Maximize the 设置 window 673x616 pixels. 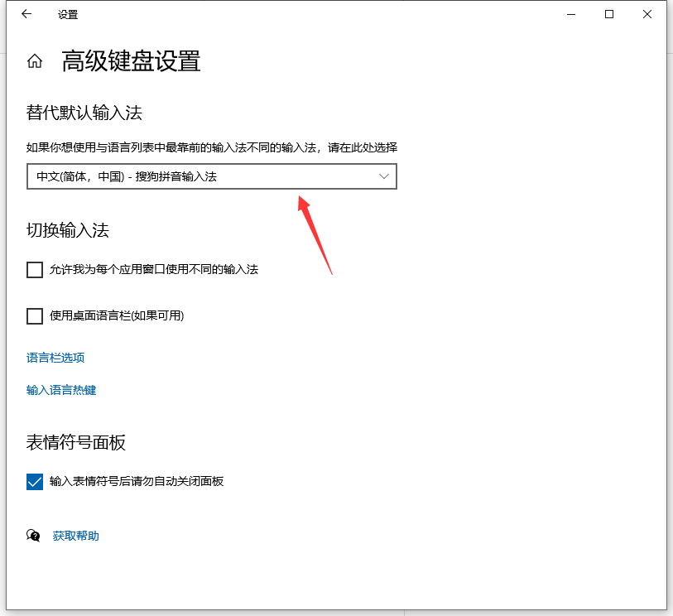pos(609,14)
